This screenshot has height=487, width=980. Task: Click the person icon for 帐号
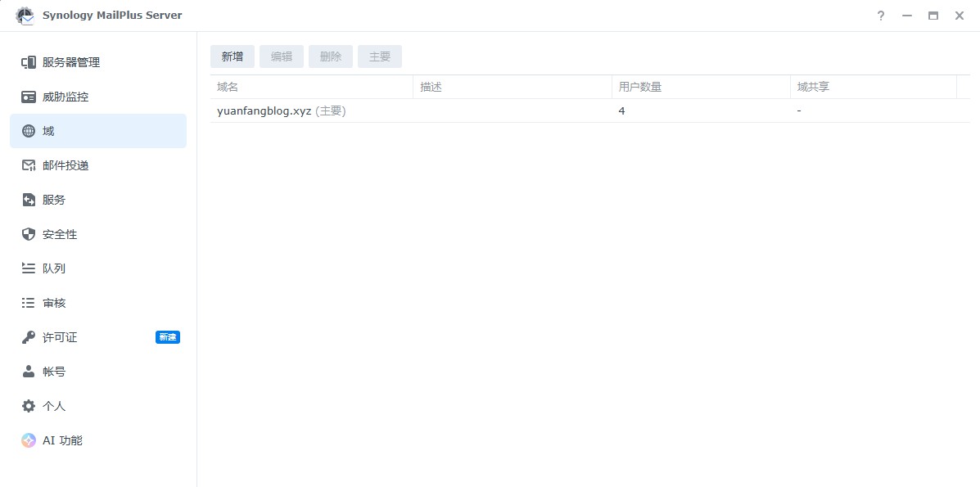[x=29, y=372]
